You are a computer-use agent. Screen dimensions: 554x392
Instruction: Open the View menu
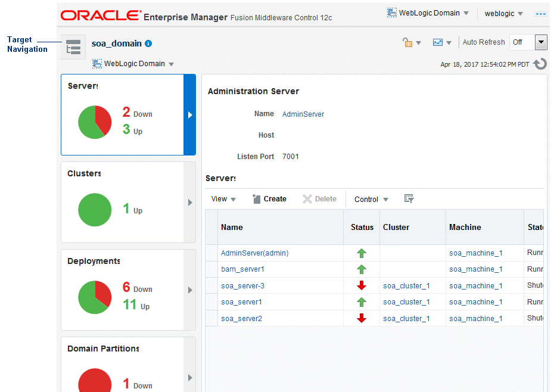[x=223, y=199]
